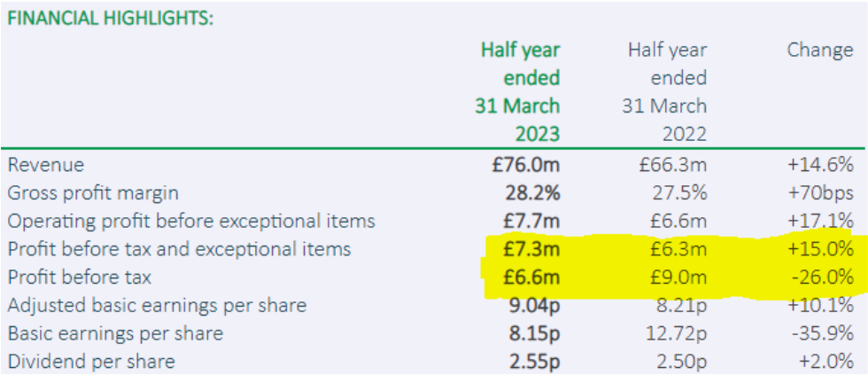Select Operating profit before exceptional items label
Screen dimensions: 868x383
(x=191, y=221)
